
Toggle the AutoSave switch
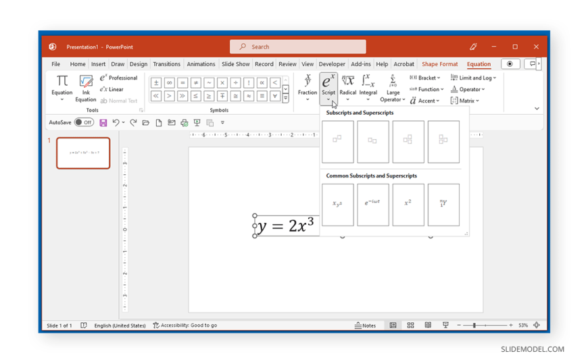click(84, 123)
